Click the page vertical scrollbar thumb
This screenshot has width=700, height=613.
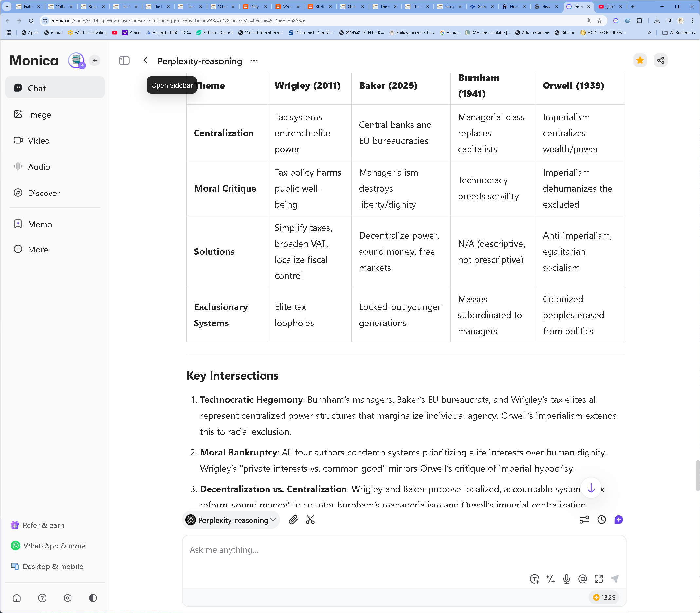pos(698,475)
